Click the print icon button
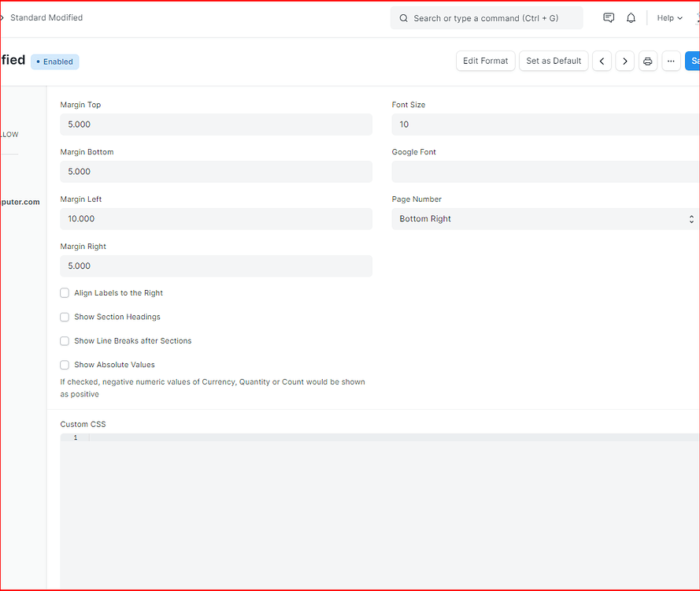 pyautogui.click(x=648, y=61)
